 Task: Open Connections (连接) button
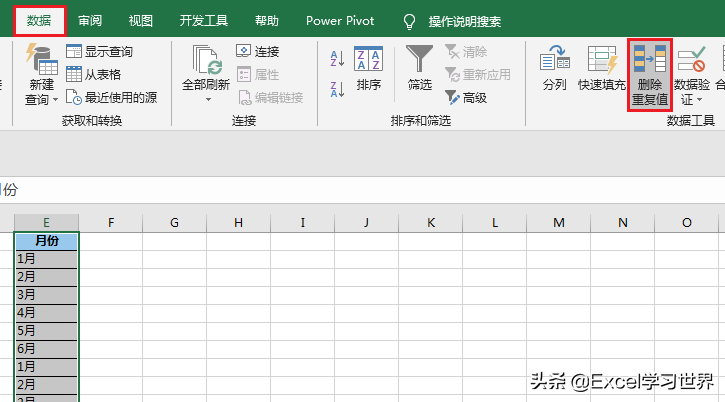point(258,51)
